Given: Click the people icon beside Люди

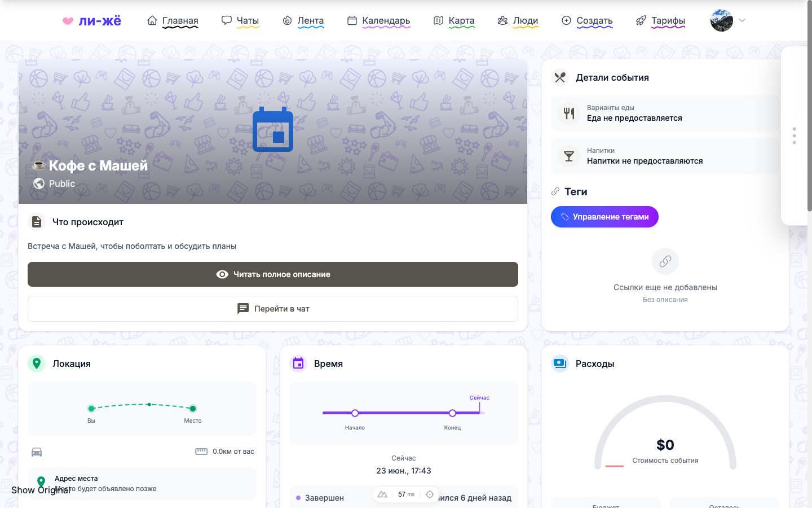Looking at the screenshot, I should (502, 20).
